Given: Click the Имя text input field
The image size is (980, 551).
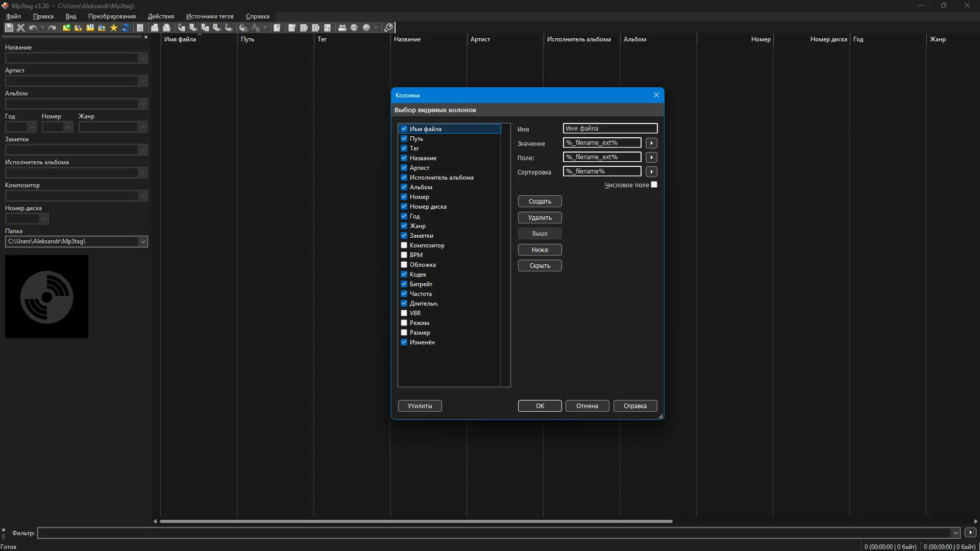Looking at the screenshot, I should pos(610,129).
